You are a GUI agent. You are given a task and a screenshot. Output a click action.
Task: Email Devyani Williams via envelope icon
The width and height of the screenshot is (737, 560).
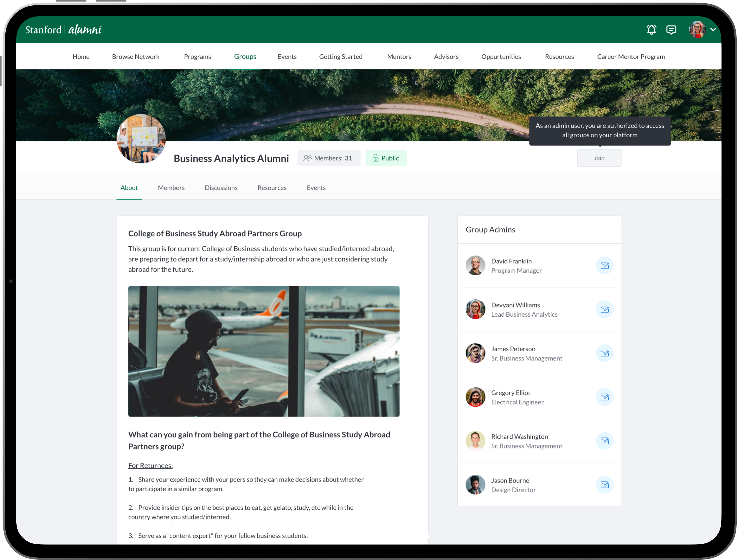(x=604, y=309)
